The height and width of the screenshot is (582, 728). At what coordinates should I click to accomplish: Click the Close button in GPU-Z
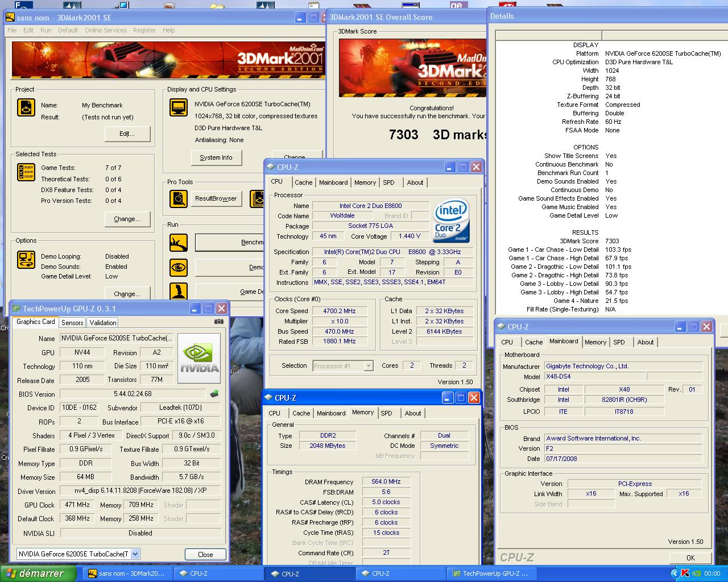coord(205,554)
